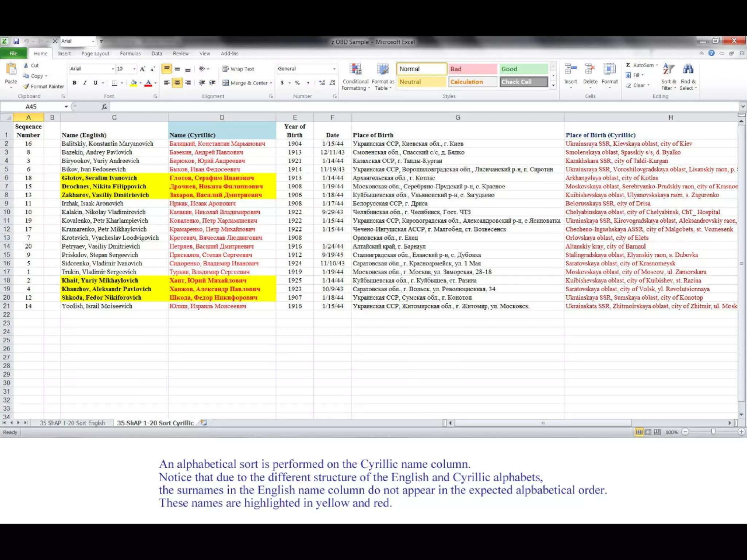
Task: Click the Increase Font Size icon
Action: click(x=143, y=69)
